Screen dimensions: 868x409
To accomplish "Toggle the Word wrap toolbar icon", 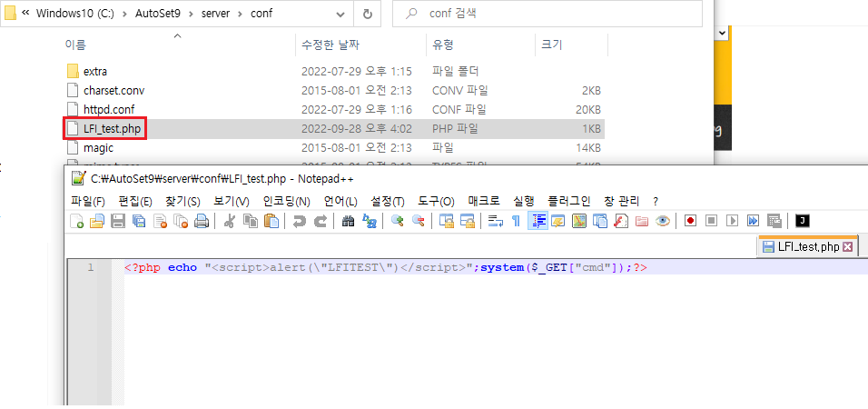I will click(x=495, y=221).
